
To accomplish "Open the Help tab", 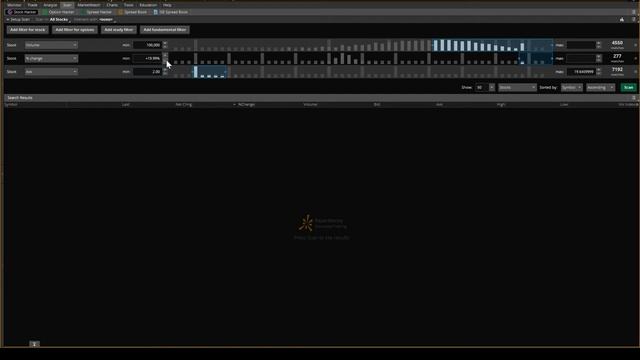I will [x=167, y=5].
